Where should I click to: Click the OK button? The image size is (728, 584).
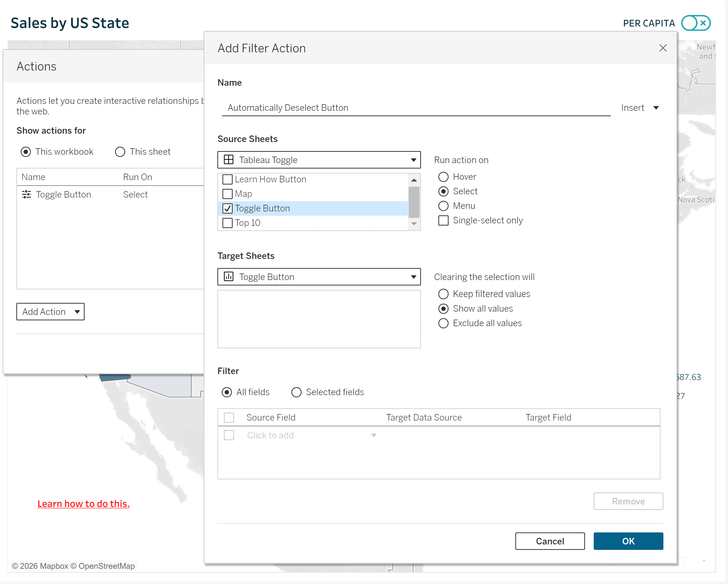[628, 541]
